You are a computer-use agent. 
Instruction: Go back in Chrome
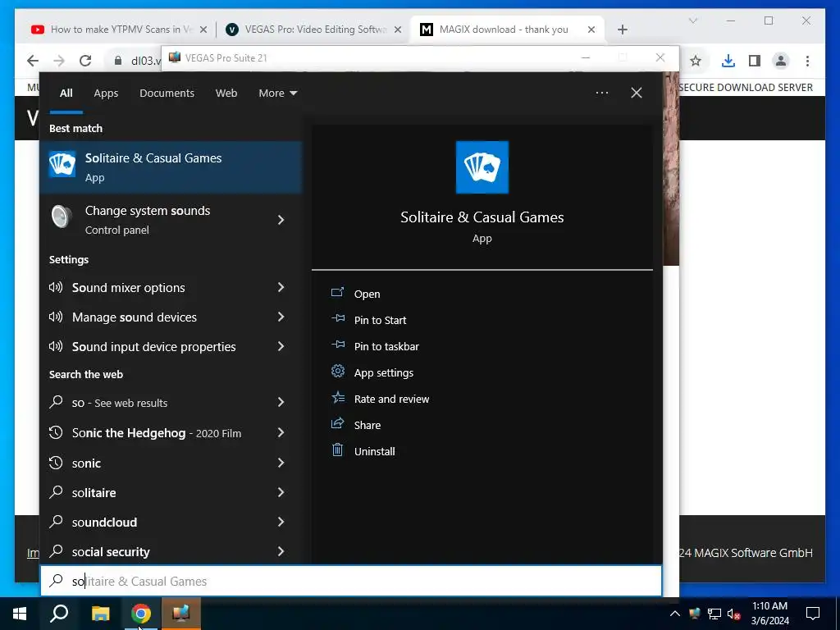point(33,61)
